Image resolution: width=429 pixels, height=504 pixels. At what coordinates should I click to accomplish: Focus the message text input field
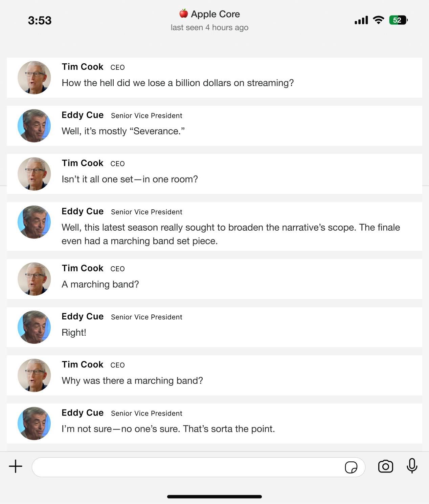pyautogui.click(x=186, y=467)
